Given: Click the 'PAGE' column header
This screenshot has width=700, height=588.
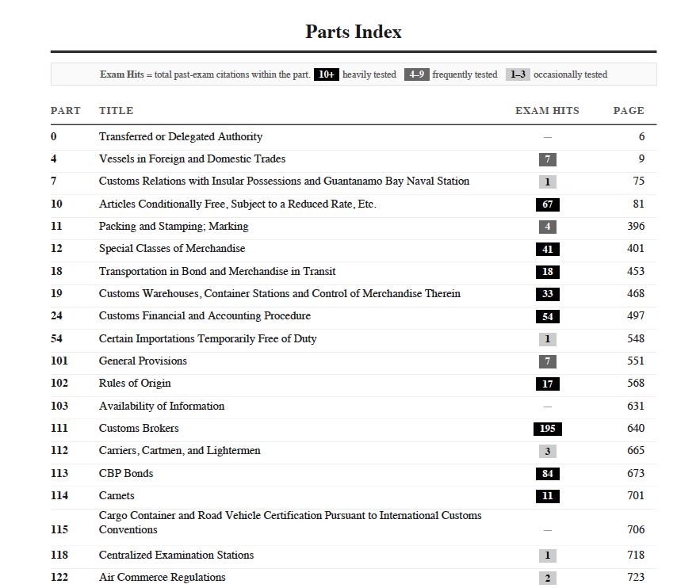Looking at the screenshot, I should coord(629,111).
